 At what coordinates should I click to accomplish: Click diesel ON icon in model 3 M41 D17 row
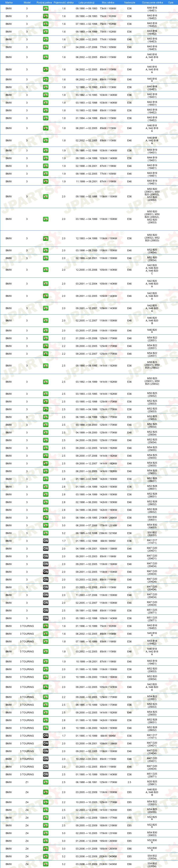[46, 541]
